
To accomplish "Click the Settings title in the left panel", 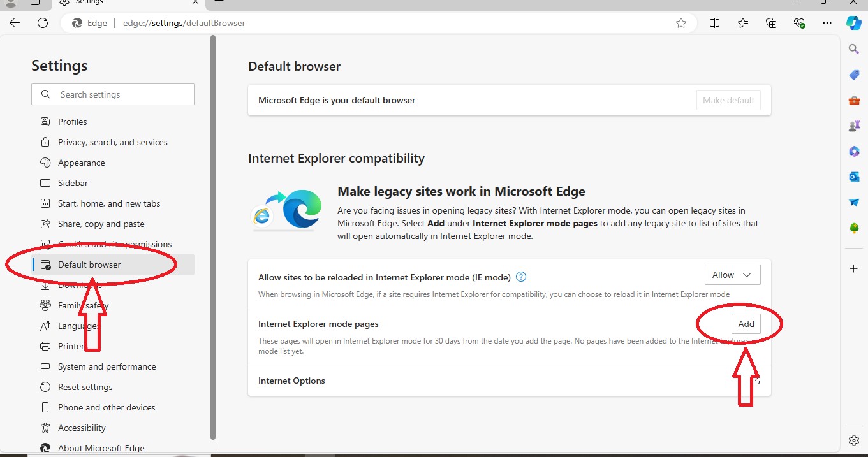I will 59,66.
